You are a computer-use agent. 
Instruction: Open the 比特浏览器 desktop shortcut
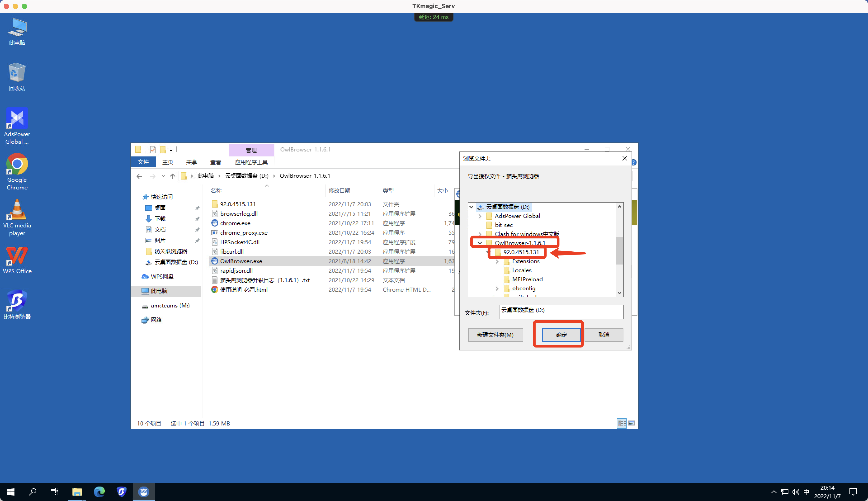(x=17, y=299)
